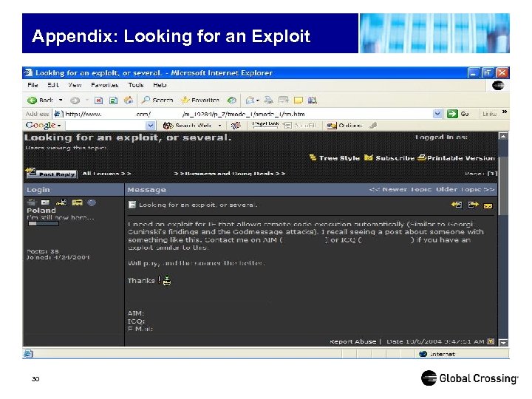Click into the Google toolbar search field
The image size is (532, 399).
click(x=106, y=126)
